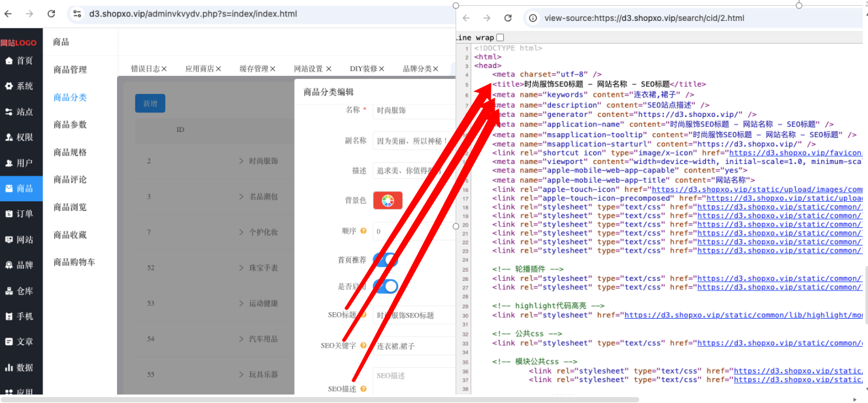
Task: Open the 订单 orders sidebar icon
Action: click(x=9, y=214)
